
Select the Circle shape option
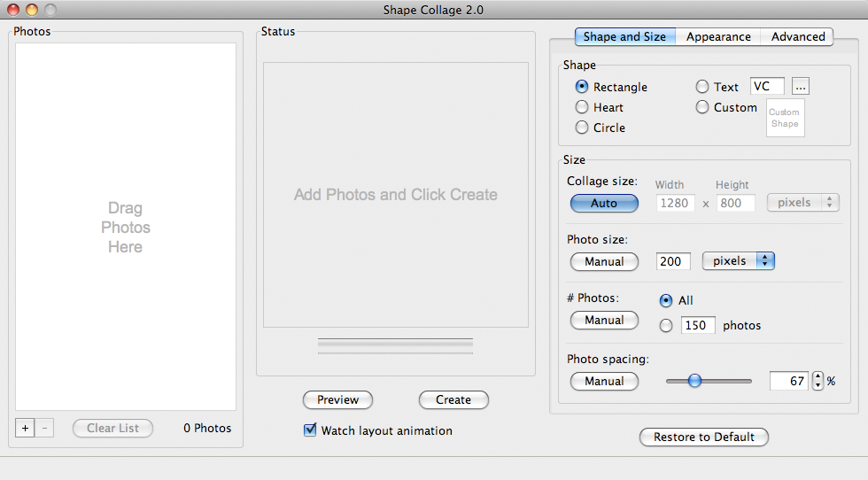pyautogui.click(x=582, y=128)
